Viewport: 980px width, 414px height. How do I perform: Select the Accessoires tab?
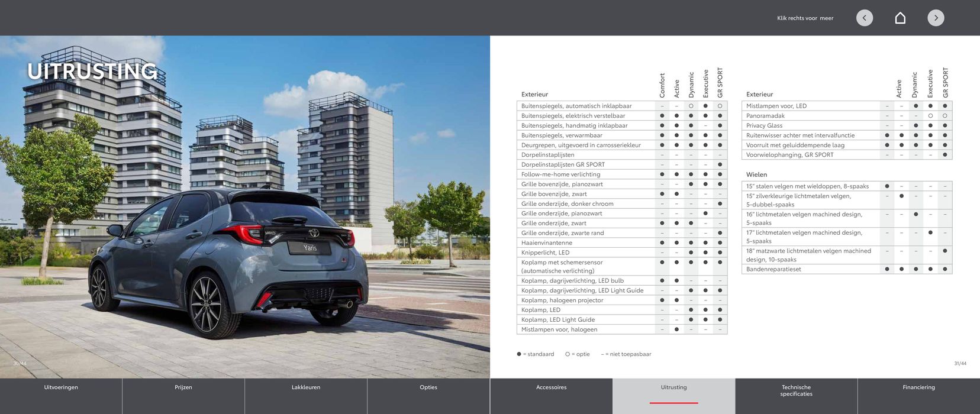pyautogui.click(x=551, y=387)
